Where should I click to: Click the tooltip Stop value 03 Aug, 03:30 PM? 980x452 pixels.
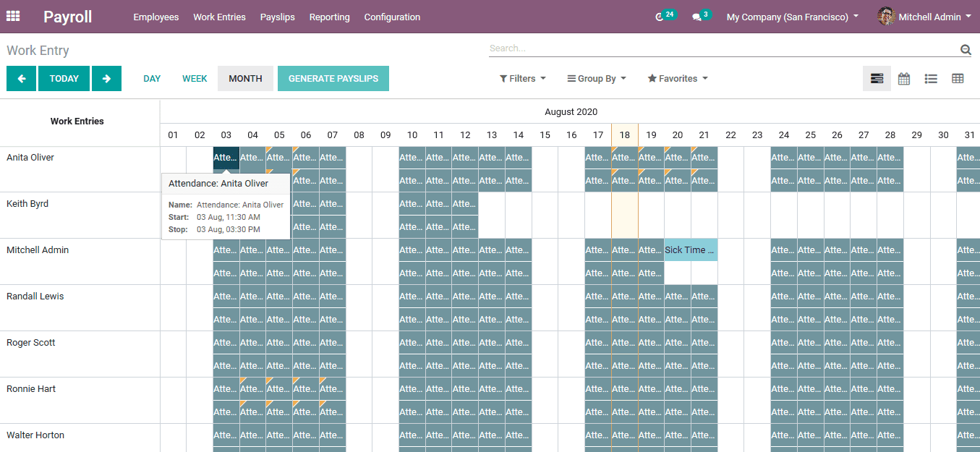coord(229,229)
